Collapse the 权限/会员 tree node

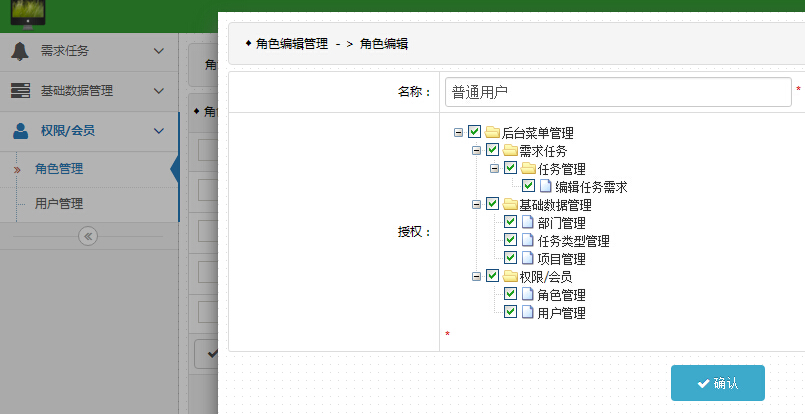coord(476,276)
